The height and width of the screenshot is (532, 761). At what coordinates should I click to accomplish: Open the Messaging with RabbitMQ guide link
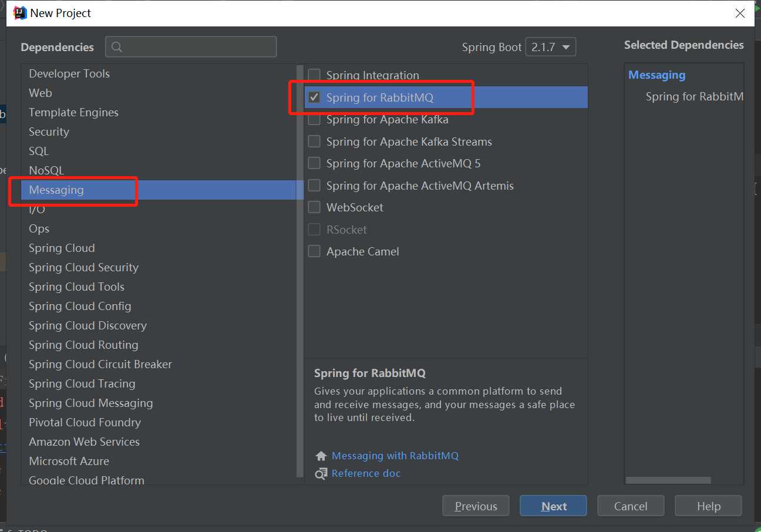click(395, 456)
